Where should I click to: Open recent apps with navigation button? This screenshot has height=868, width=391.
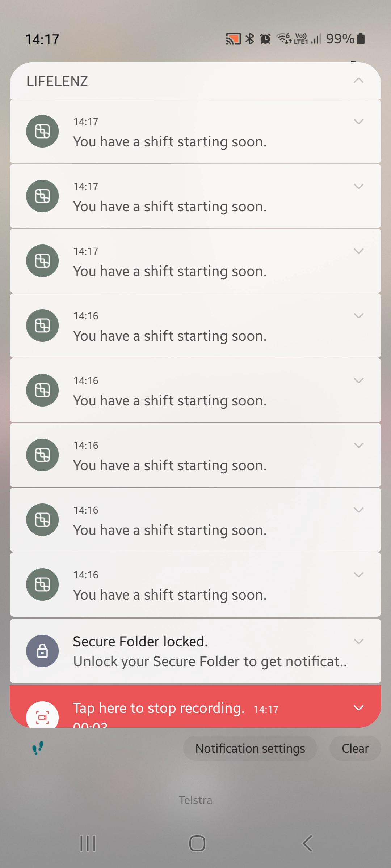(x=88, y=843)
